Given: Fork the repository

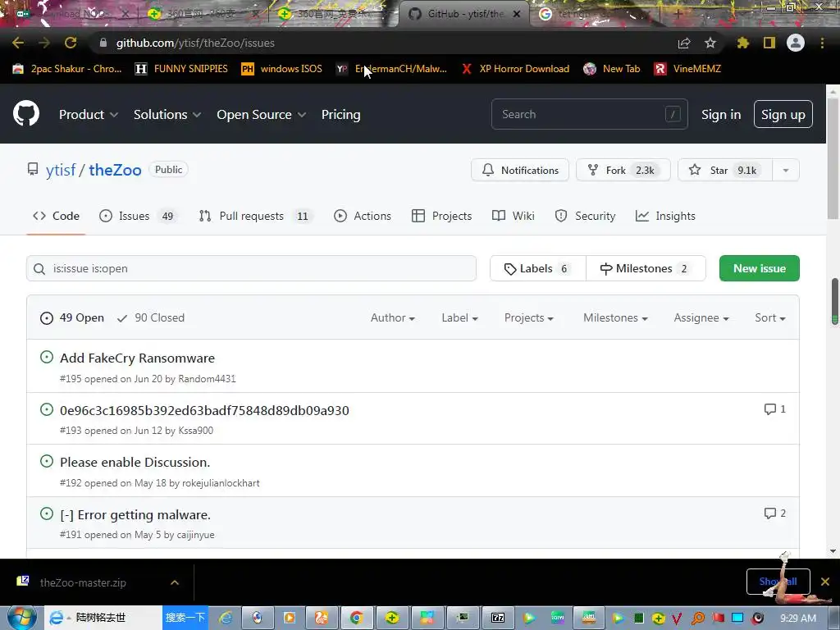Looking at the screenshot, I should pos(623,171).
